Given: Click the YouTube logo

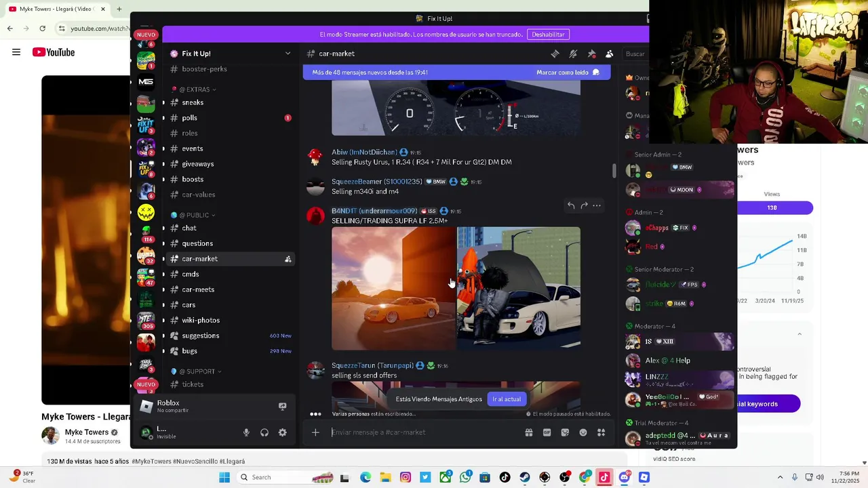Looking at the screenshot, I should click(x=54, y=52).
